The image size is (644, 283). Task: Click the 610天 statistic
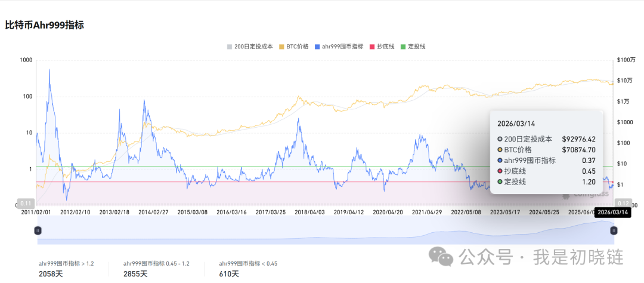(229, 273)
